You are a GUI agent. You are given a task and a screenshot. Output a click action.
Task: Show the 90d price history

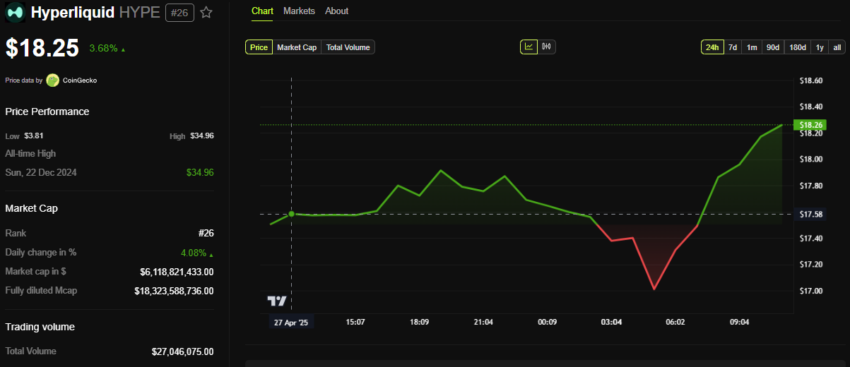coord(772,47)
